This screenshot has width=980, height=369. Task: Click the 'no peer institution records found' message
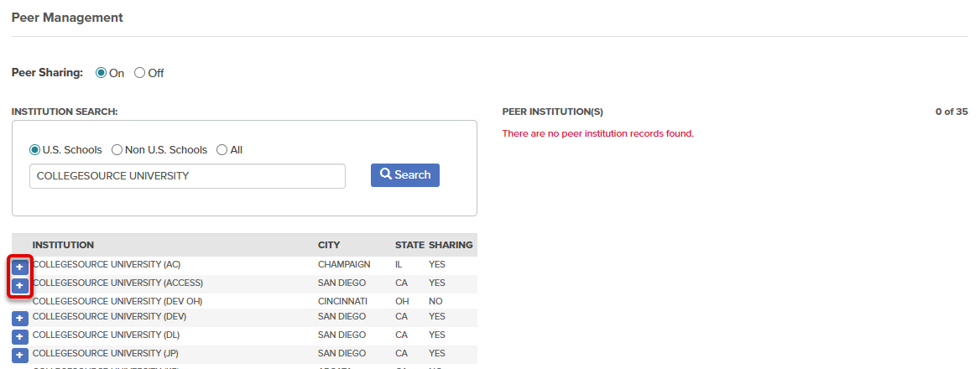click(x=598, y=133)
